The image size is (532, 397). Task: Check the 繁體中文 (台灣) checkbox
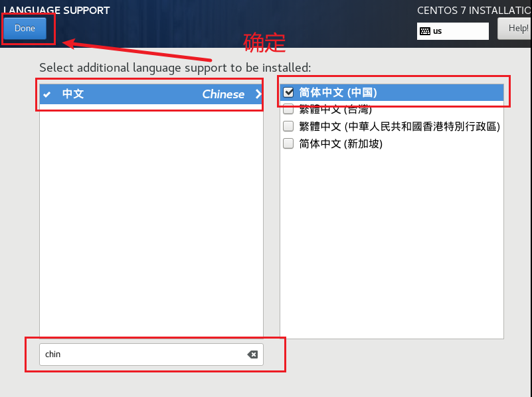288,109
